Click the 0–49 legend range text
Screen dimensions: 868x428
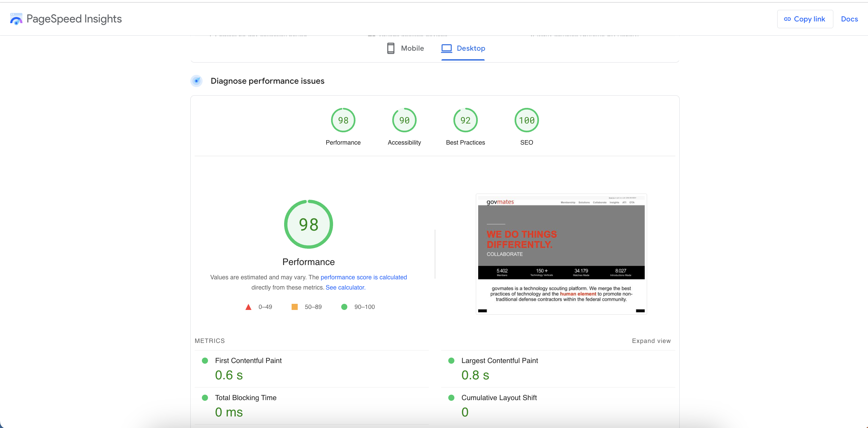(x=265, y=307)
